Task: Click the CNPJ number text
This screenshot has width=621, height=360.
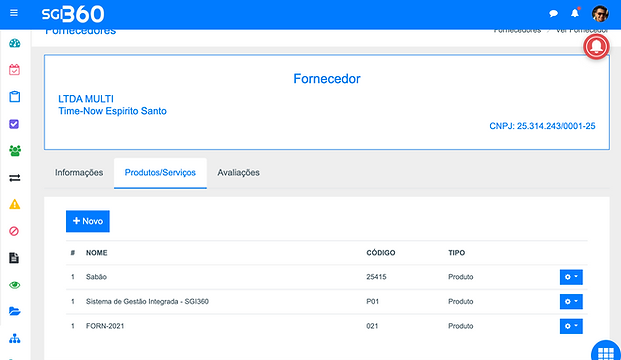Action: [542, 126]
